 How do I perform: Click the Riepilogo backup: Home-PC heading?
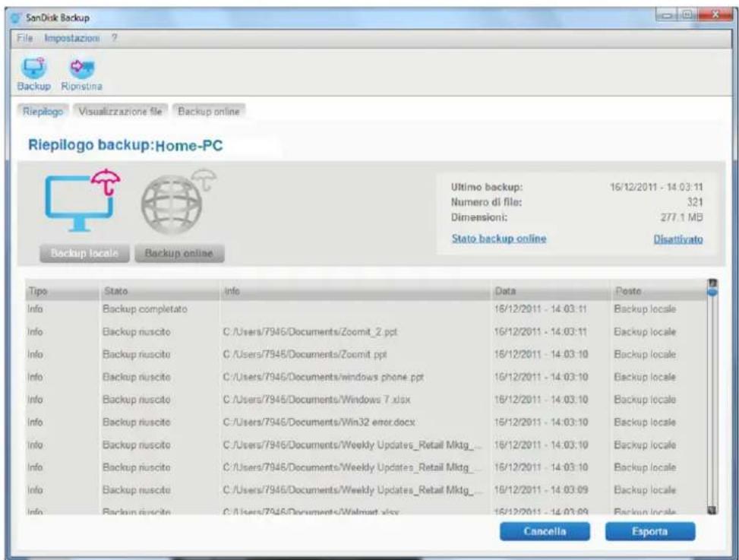[x=125, y=145]
